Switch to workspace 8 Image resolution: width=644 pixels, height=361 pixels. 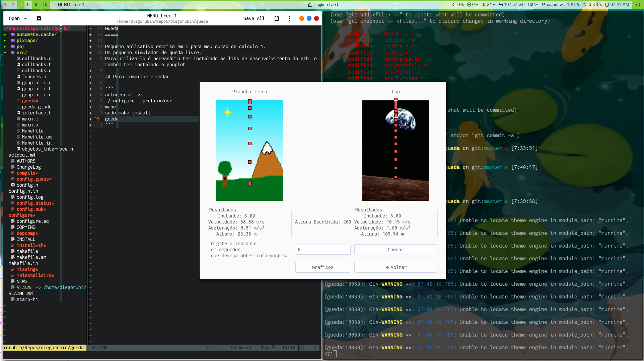pyautogui.click(x=28, y=4)
